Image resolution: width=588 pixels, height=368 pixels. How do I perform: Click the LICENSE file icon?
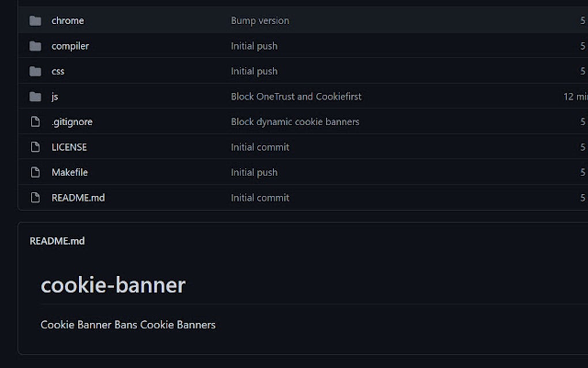click(x=35, y=147)
